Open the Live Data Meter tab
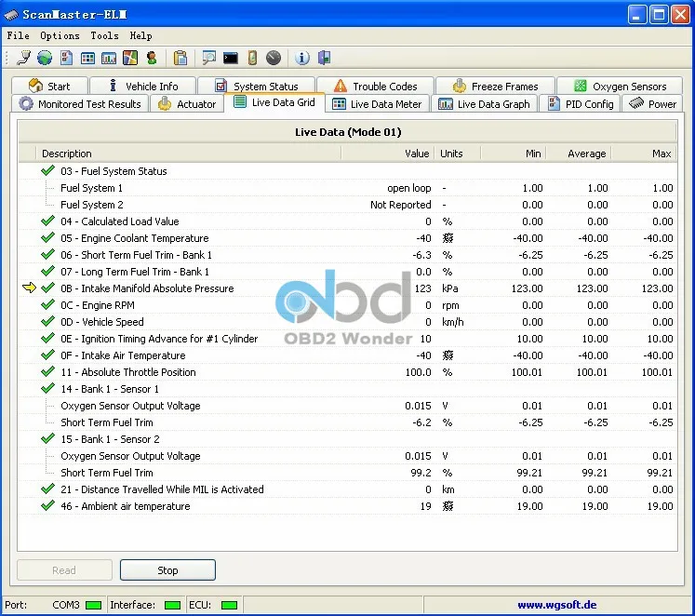The height and width of the screenshot is (616, 695). pos(377,103)
